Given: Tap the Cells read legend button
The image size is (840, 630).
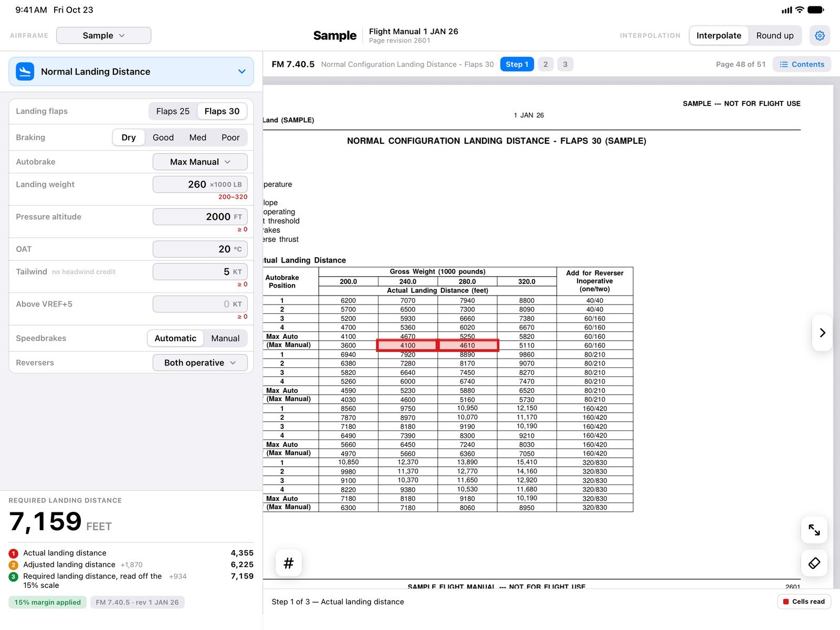Looking at the screenshot, I should coord(804,602).
